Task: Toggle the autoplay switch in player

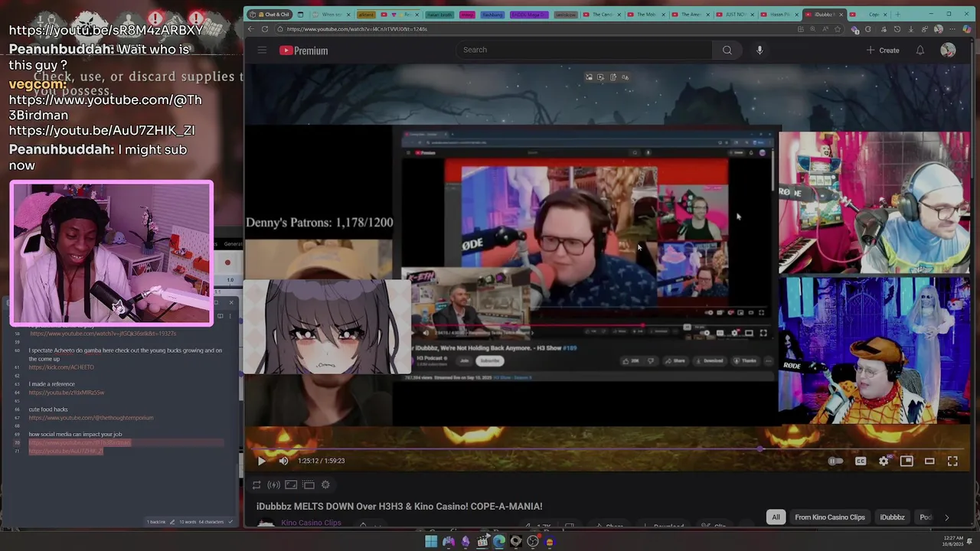Action: coord(835,461)
